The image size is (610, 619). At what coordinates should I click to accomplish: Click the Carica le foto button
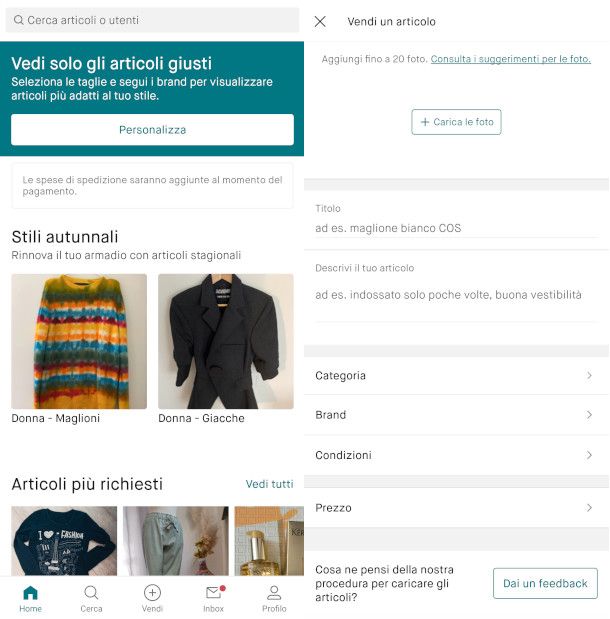point(456,122)
